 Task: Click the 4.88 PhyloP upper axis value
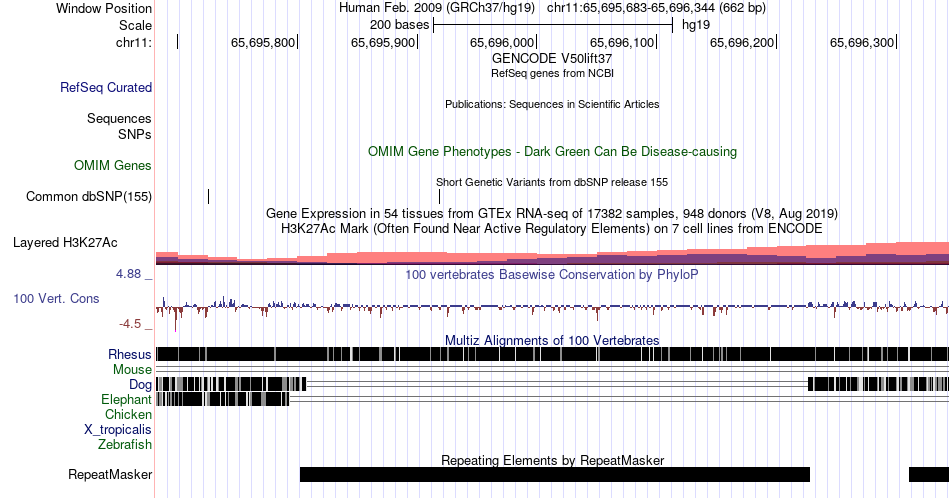point(128,274)
